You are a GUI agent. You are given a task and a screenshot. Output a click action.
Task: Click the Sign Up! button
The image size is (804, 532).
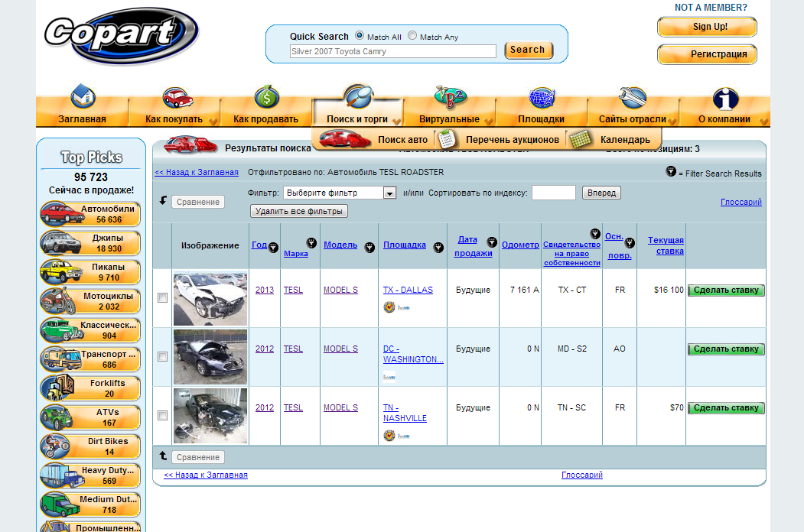pyautogui.click(x=707, y=27)
